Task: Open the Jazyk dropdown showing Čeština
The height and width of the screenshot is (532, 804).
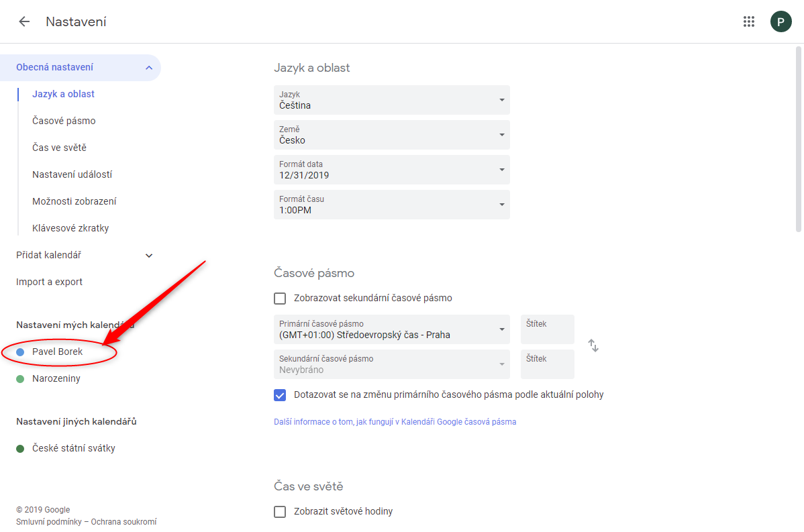Action: (392, 100)
